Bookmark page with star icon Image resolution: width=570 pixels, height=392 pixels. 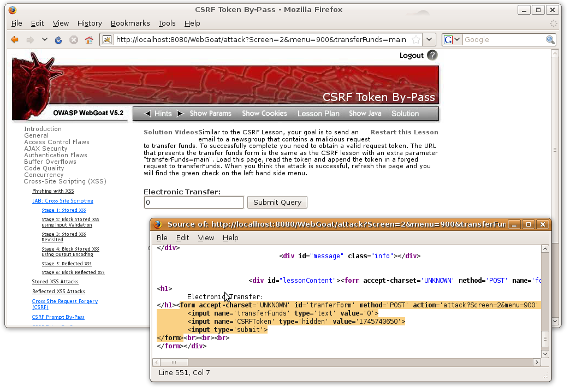[x=416, y=40]
